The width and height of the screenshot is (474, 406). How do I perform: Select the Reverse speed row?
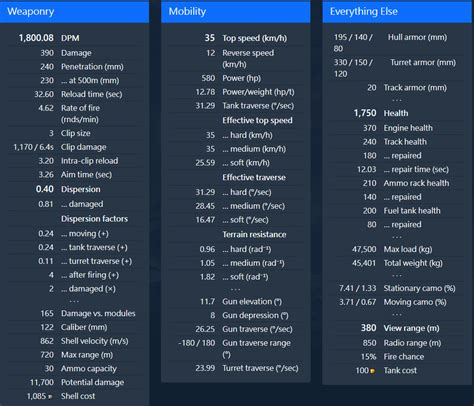(x=236, y=59)
